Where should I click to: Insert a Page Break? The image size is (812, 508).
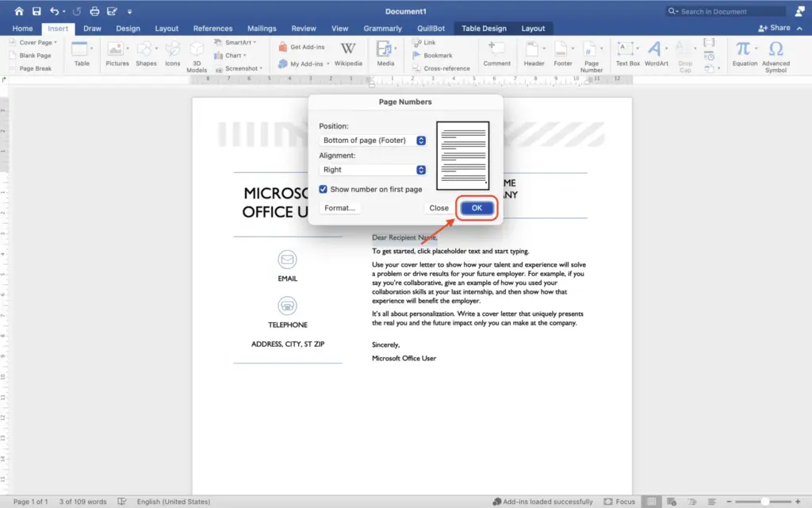point(31,68)
